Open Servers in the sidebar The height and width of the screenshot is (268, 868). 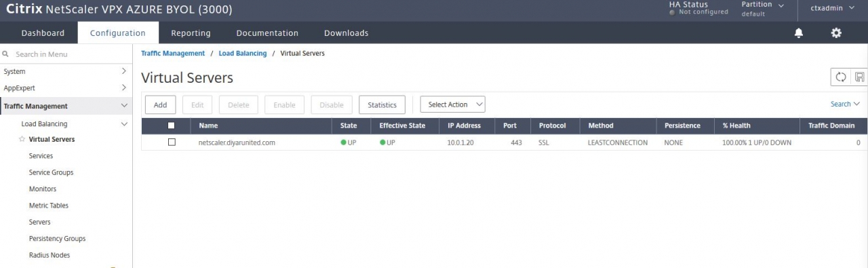39,222
